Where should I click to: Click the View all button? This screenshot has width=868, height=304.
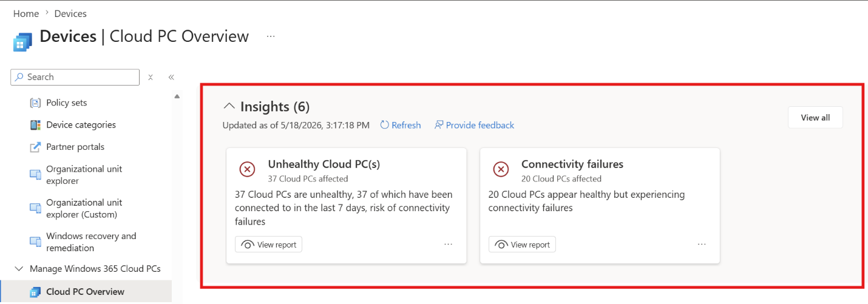(x=815, y=118)
